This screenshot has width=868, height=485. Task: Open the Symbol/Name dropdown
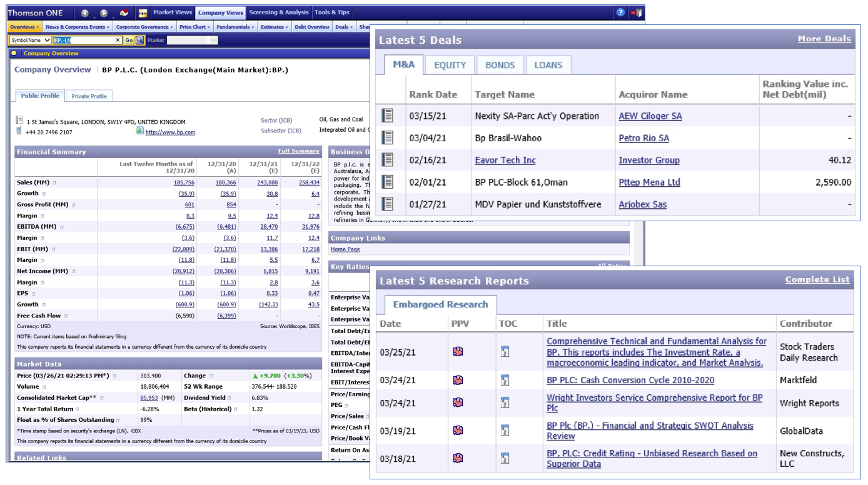click(x=30, y=40)
